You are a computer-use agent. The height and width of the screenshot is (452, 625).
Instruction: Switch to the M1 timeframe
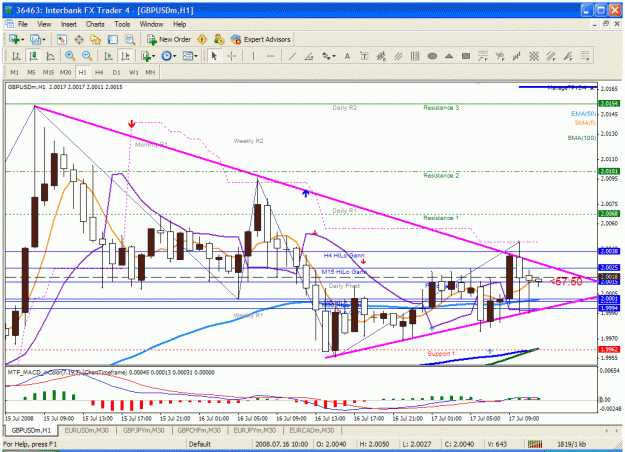point(14,73)
